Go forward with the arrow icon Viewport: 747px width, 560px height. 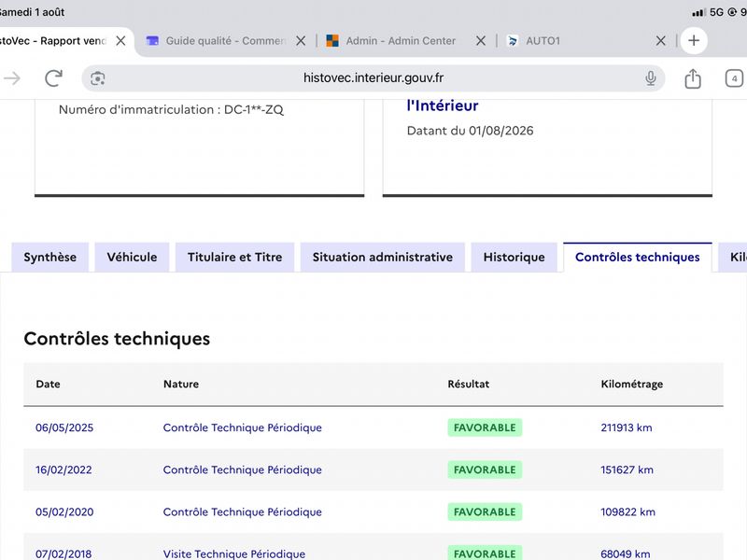[12, 78]
